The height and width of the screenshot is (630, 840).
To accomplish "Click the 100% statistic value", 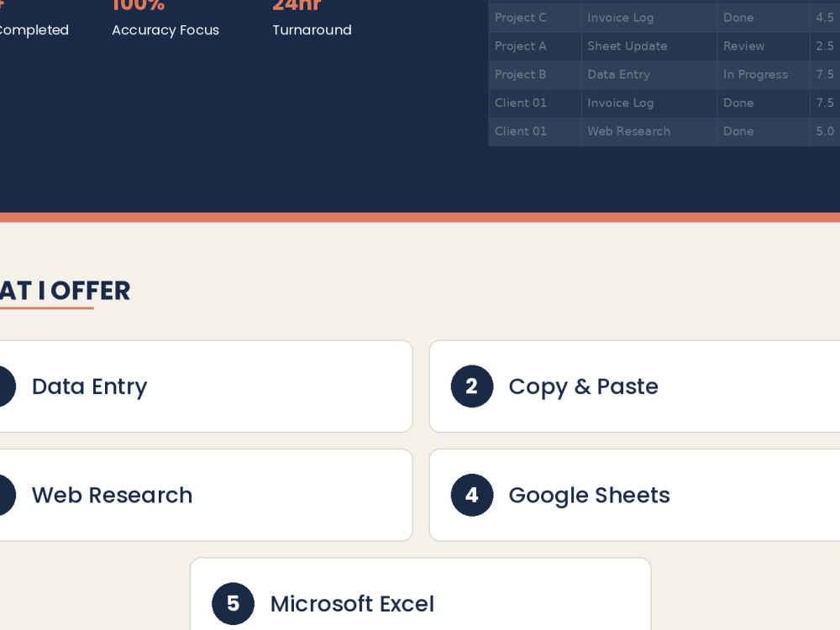I will (139, 5).
